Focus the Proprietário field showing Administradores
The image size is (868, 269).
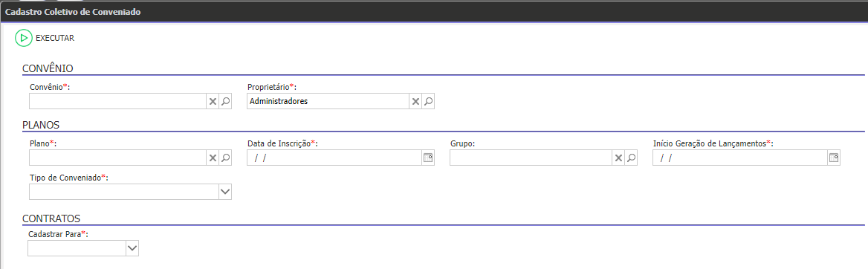click(328, 101)
